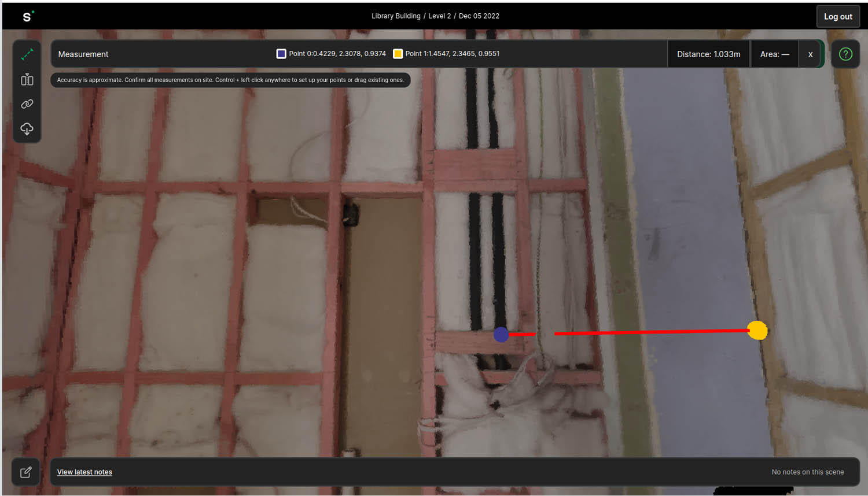Open the View latest notes link
The image size is (868, 496).
pyautogui.click(x=84, y=472)
